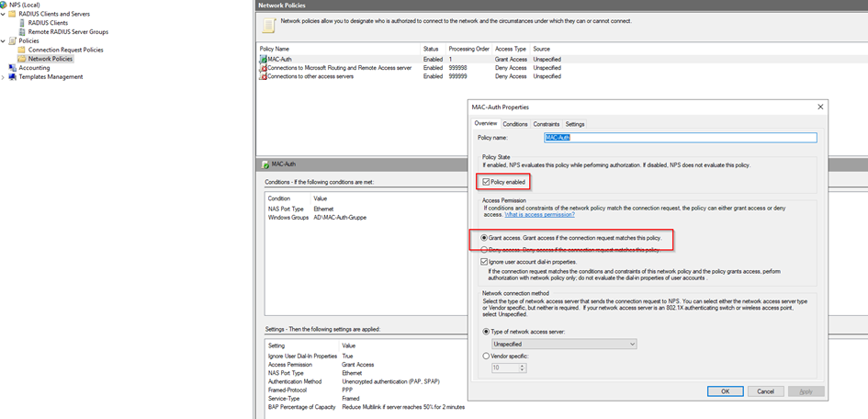
Task: Toggle Ignore user account dial-in properties
Action: (x=486, y=262)
